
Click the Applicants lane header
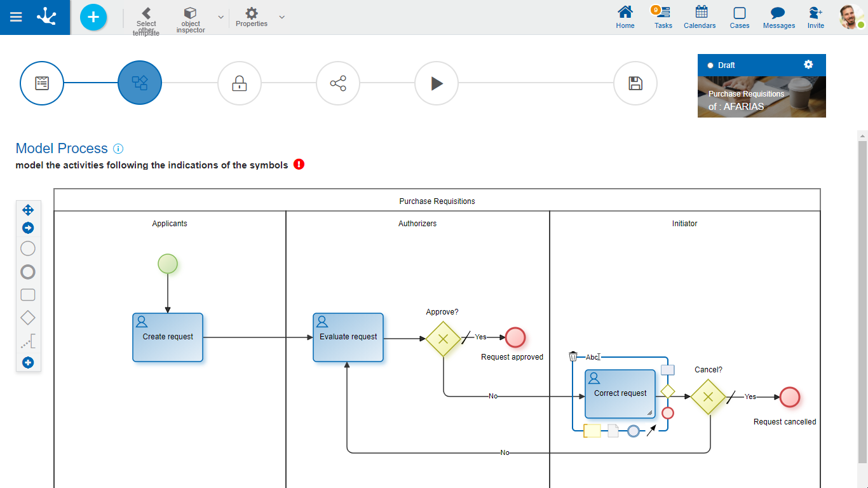click(x=170, y=224)
